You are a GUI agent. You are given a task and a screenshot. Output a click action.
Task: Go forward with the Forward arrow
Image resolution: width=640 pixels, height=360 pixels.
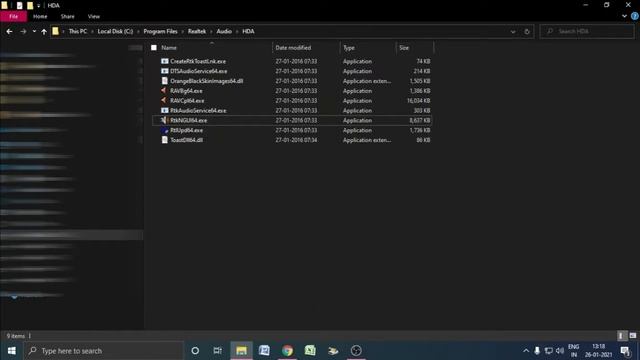click(x=23, y=31)
